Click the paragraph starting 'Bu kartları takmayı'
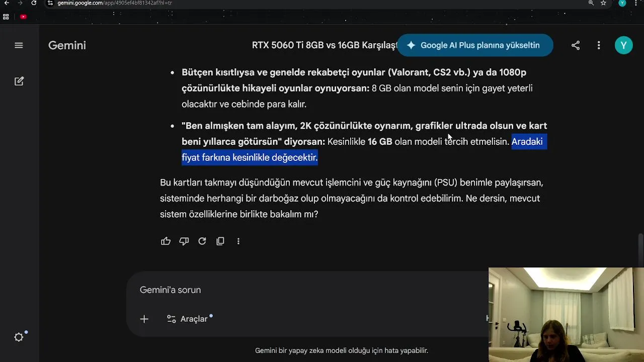The image size is (644, 362). 351,199
